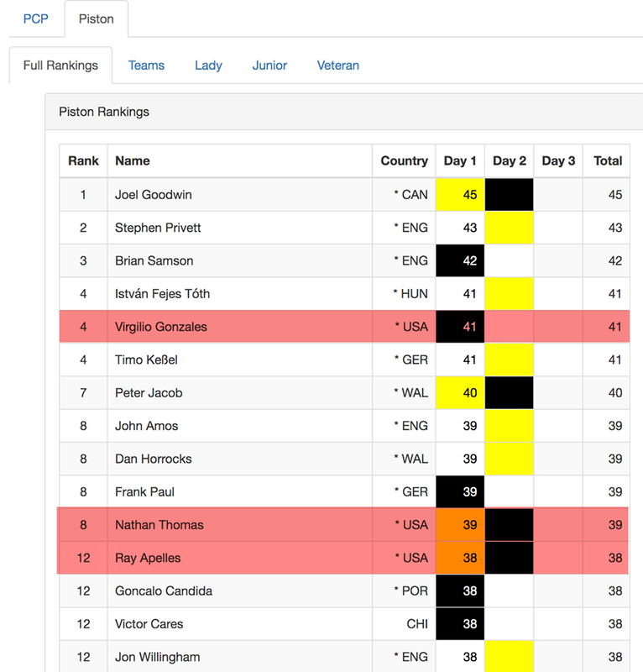Click the Day 1 column header
The width and height of the screenshot is (643, 672).
460,160
